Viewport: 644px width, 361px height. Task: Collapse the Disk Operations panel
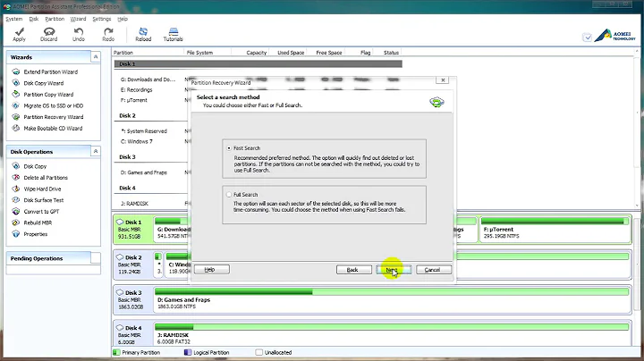[96, 151]
